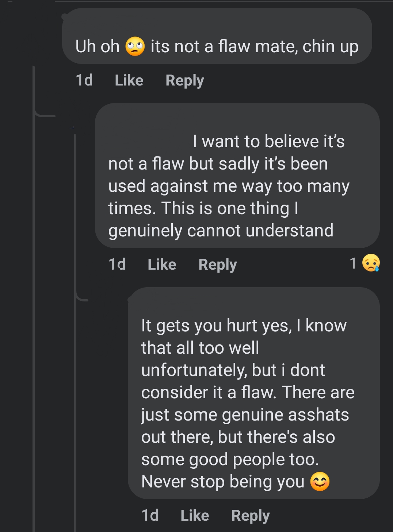Image resolution: width=393 pixels, height=532 pixels.
Task: Like the "Never stop being you" comment
Action: 195,515
